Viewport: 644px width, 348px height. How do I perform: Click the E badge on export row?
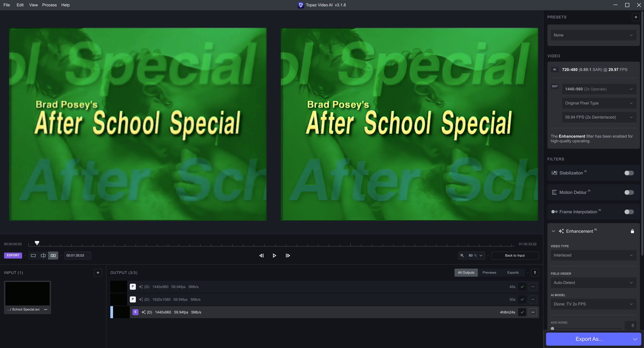pyautogui.click(x=136, y=312)
